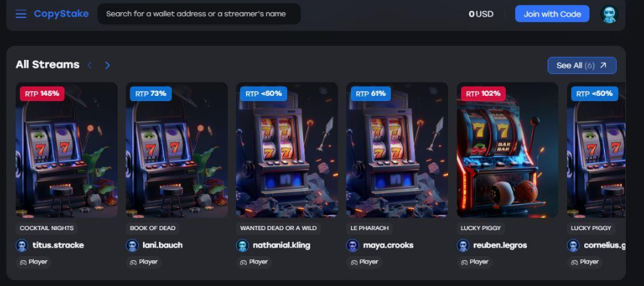
Task: Open See All streams
Action: pos(582,65)
